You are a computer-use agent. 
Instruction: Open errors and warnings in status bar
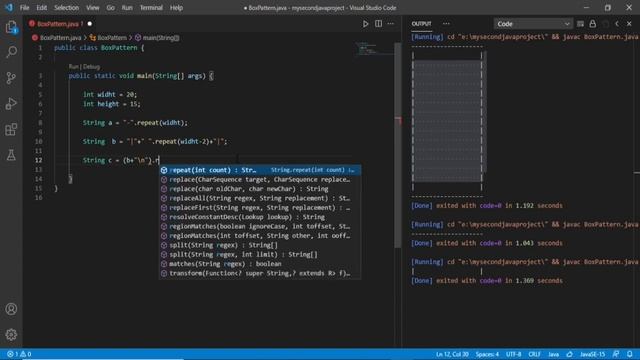click(x=19, y=354)
